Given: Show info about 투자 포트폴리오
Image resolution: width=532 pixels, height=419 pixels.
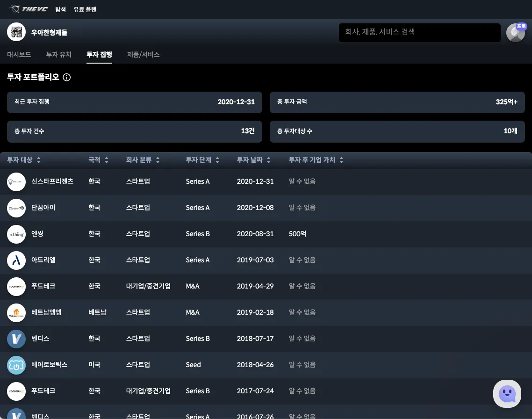Looking at the screenshot, I should pos(67,77).
